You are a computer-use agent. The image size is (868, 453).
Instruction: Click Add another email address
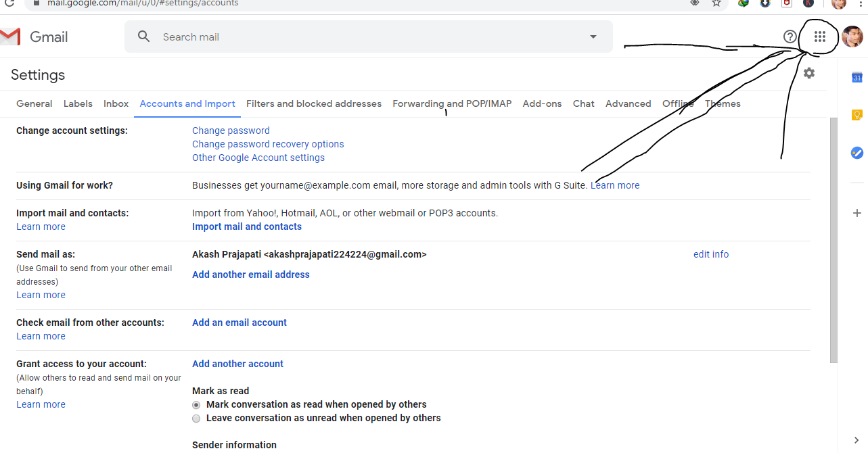tap(251, 275)
